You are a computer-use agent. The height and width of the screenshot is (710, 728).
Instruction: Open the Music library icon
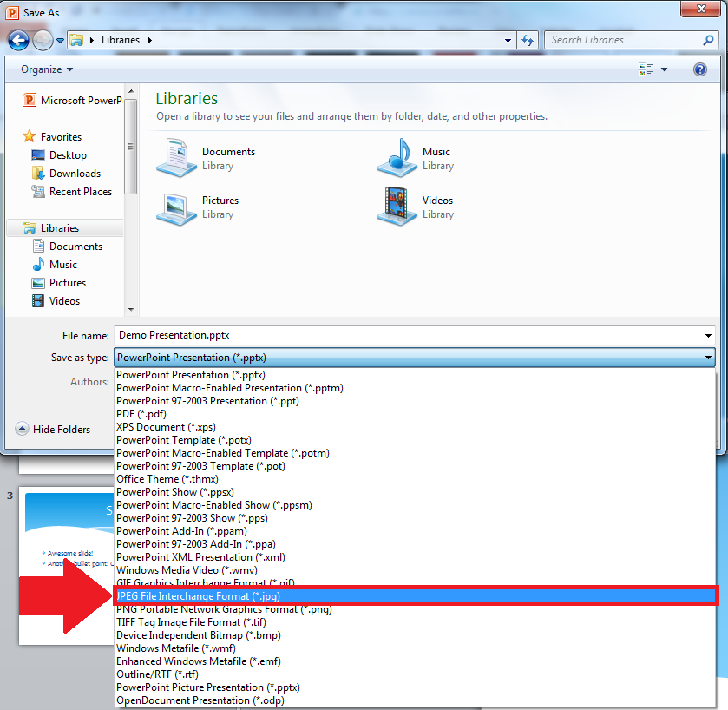(x=397, y=158)
